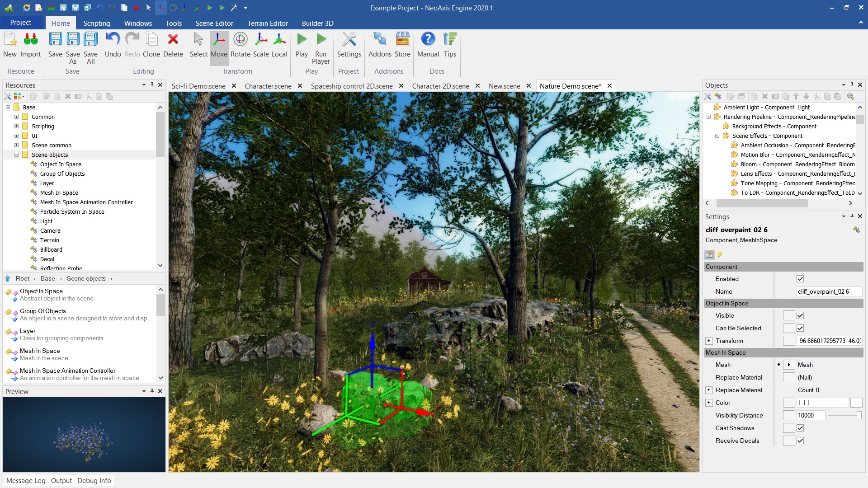The image size is (868, 488).
Task: Uncheck the Enabled checkbox
Action: click(800, 279)
